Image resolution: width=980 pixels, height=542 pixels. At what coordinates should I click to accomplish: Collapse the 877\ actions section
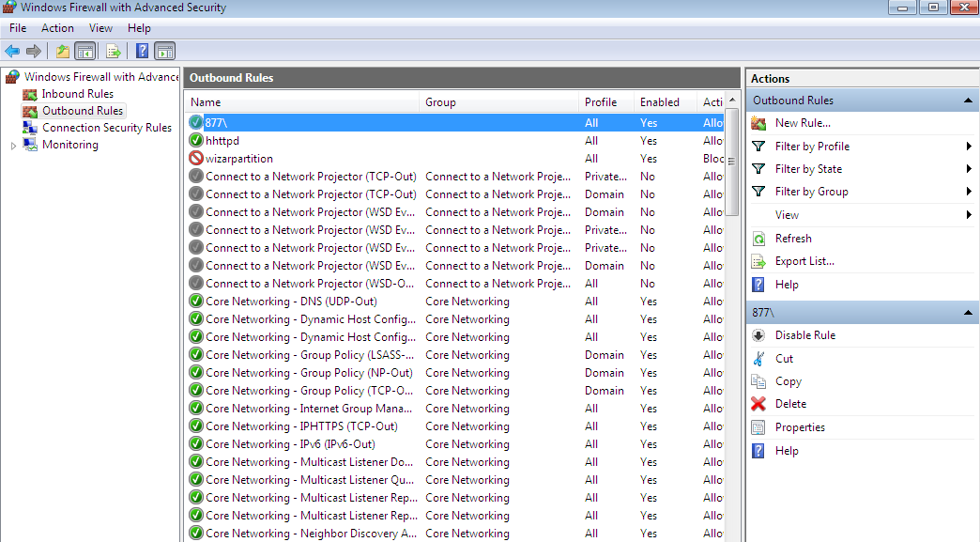(968, 313)
